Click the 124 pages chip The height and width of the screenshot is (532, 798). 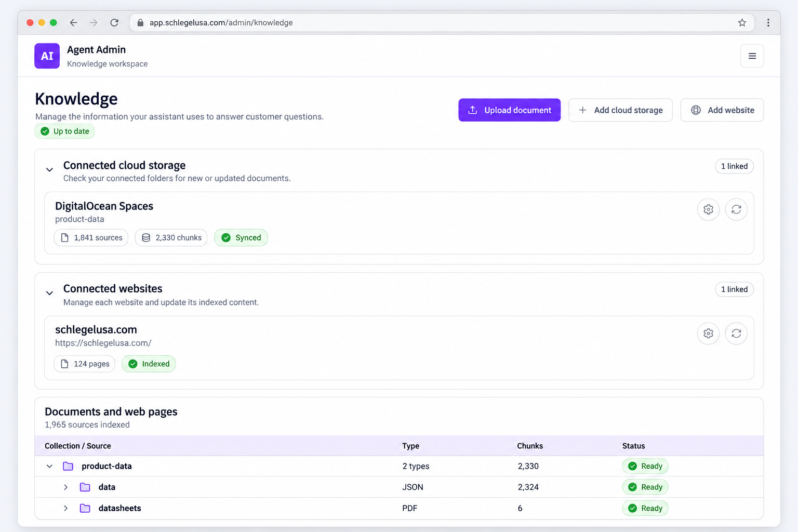pyautogui.click(x=85, y=364)
